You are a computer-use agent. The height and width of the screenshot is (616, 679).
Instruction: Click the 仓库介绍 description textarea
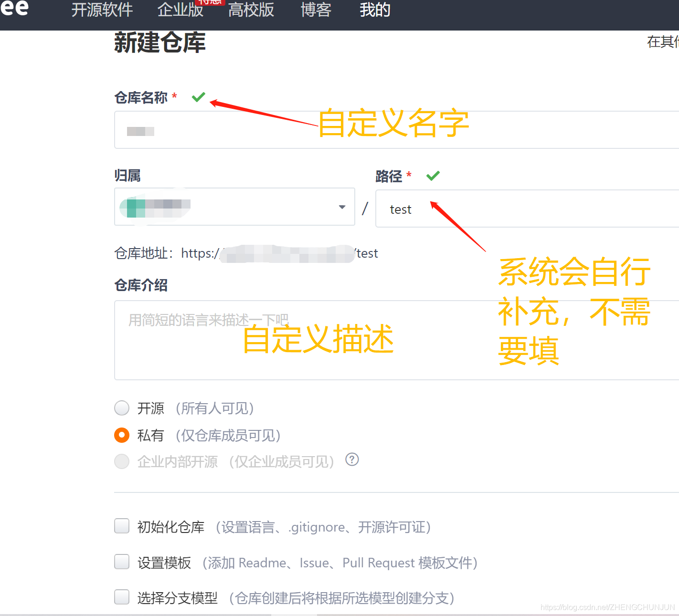396,340
